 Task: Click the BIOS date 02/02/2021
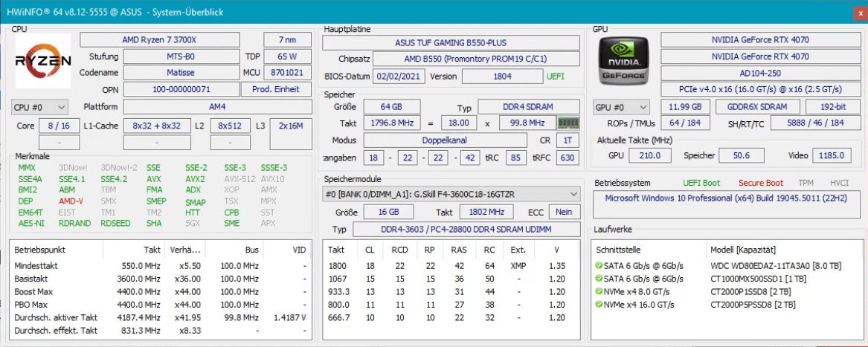399,77
